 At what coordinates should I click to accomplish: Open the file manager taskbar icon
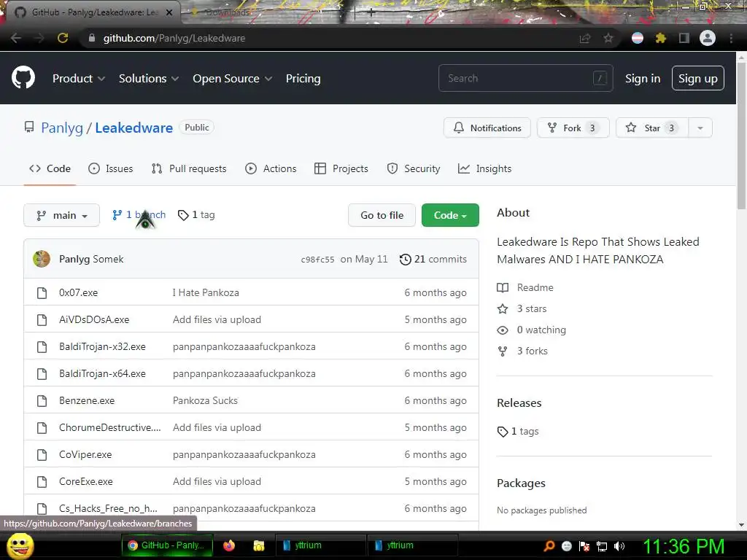pyautogui.click(x=259, y=545)
